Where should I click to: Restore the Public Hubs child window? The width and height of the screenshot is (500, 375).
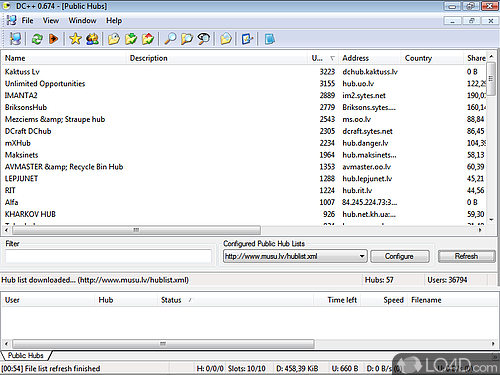pyautogui.click(x=471, y=21)
